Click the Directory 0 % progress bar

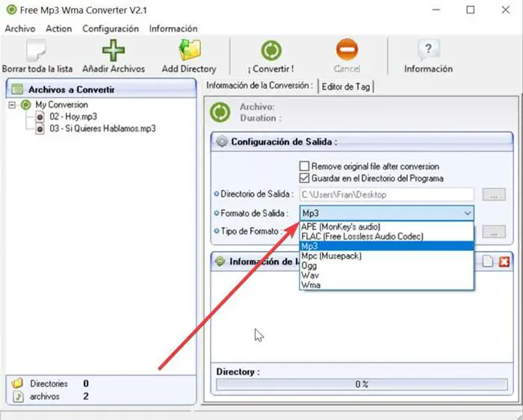click(362, 384)
